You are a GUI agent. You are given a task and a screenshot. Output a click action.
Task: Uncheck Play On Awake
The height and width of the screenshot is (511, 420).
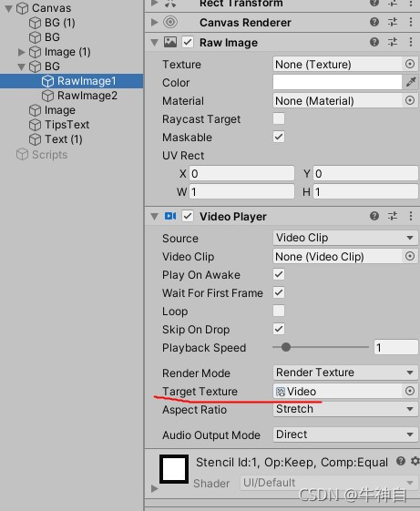(279, 274)
